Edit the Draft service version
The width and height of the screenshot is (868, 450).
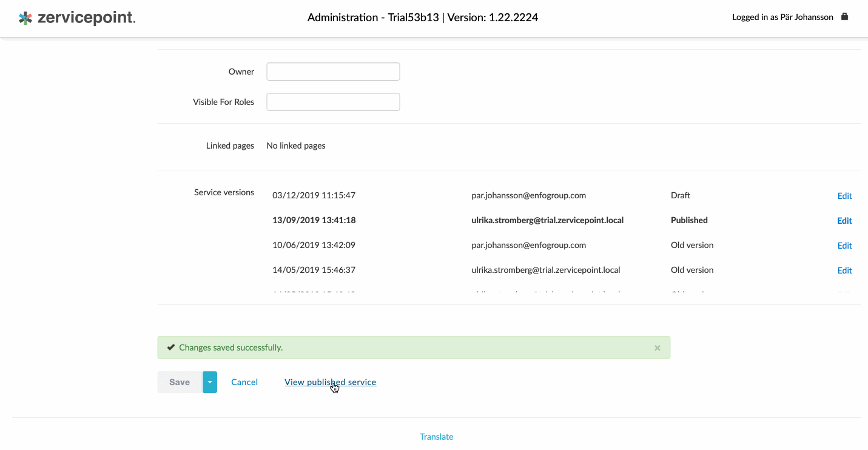844,196
